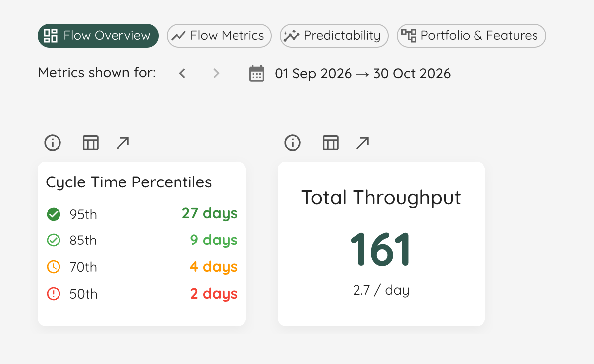
Task: Open the calendar date picker icon
Action: pyautogui.click(x=257, y=73)
